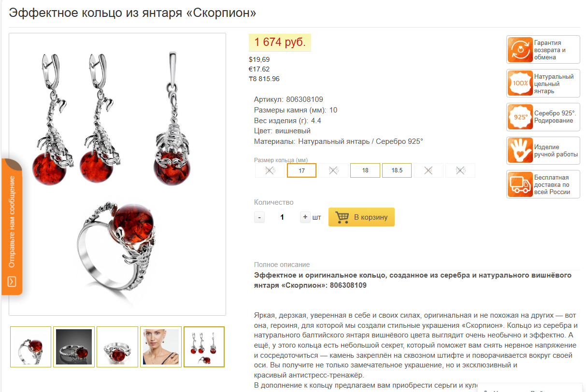Show the model wearing jewelry thumbnail
The image size is (586, 392).
click(161, 347)
